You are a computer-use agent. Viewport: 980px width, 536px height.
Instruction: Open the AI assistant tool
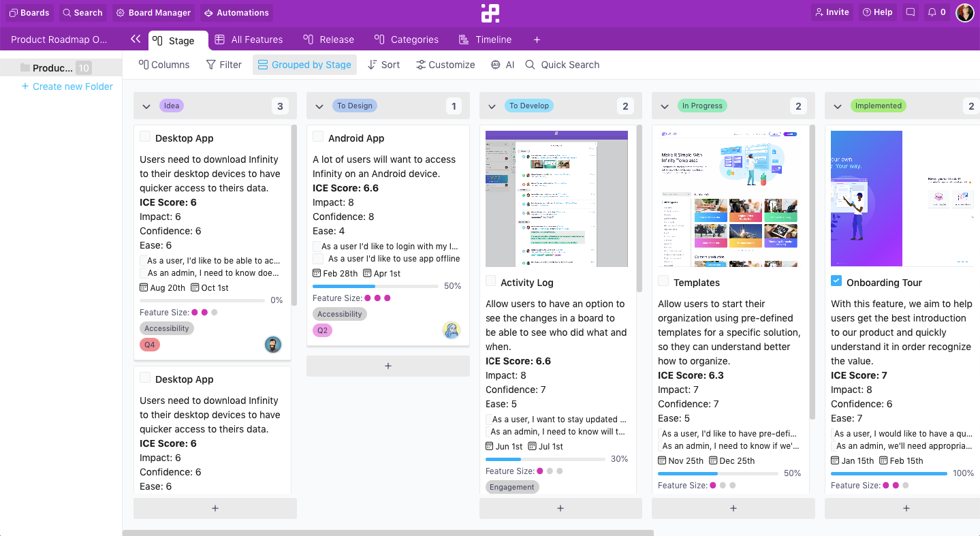point(503,65)
